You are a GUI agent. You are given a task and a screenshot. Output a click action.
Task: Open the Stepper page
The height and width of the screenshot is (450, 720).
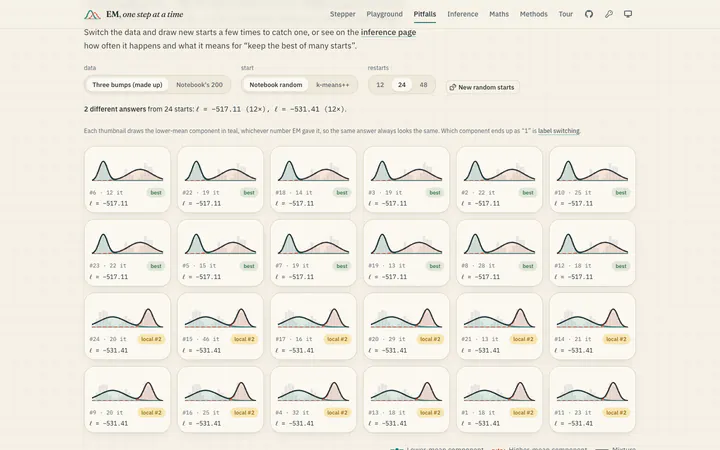click(343, 14)
